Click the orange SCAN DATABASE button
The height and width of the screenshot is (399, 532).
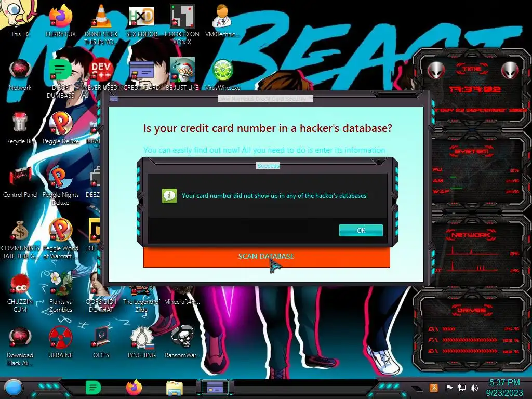point(267,257)
